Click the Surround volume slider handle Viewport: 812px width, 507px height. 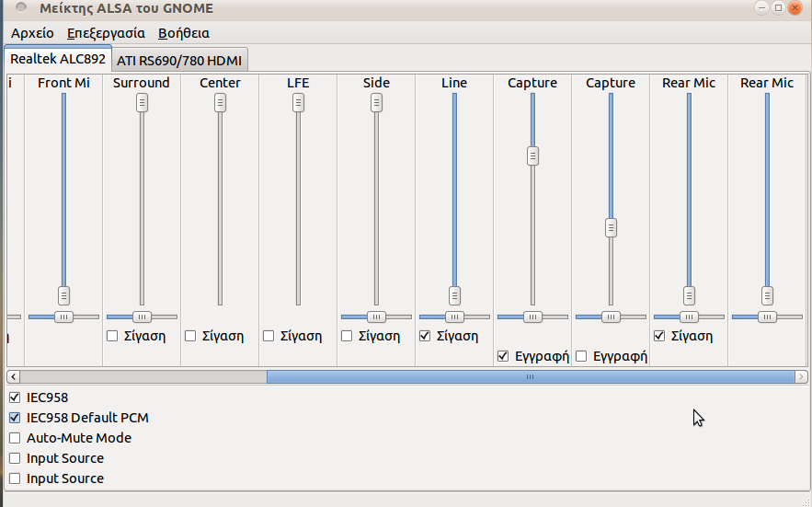coord(142,103)
